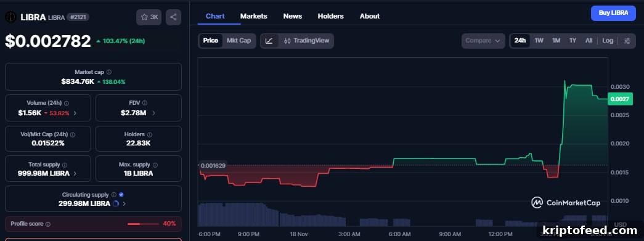Click the Profile score progress bar

[x=143, y=224]
